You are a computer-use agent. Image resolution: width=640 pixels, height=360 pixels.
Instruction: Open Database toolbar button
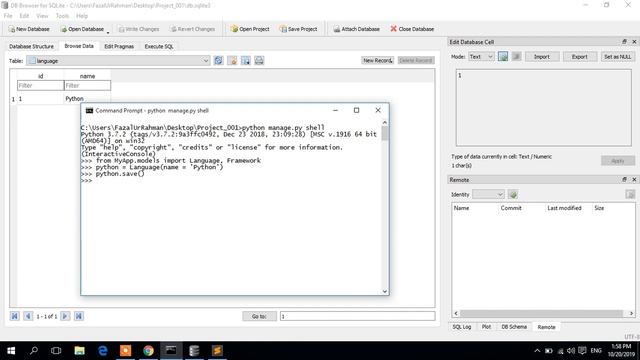click(82, 29)
